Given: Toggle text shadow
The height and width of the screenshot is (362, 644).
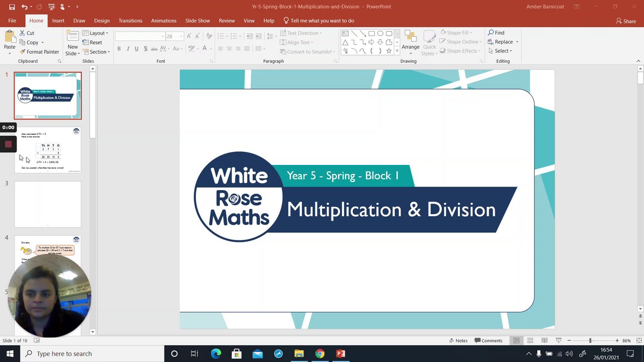Looking at the screenshot, I should 145,49.
